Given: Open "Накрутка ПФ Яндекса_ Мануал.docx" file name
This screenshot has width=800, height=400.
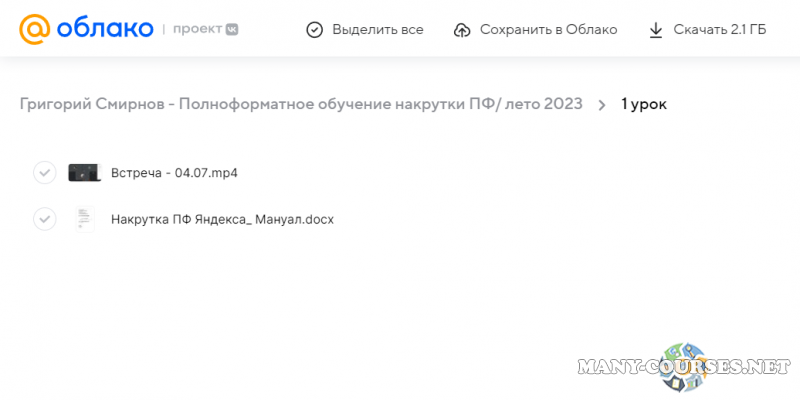Looking at the screenshot, I should pyautogui.click(x=222, y=219).
